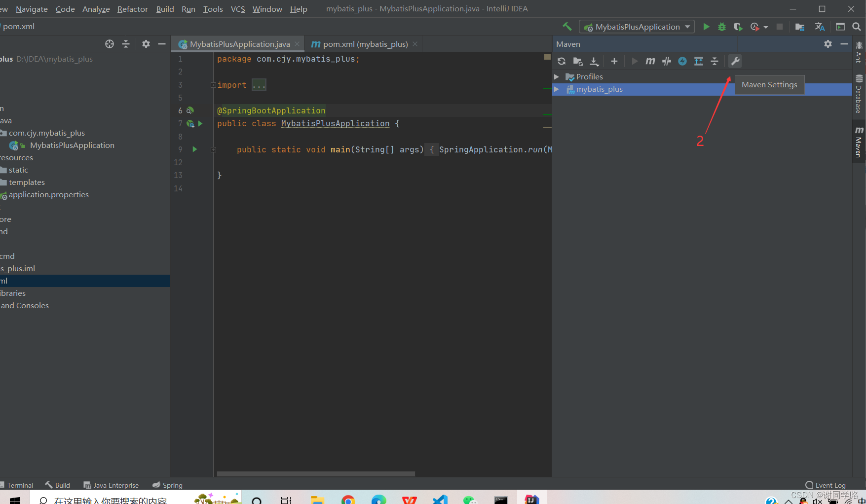Click the horizontal scrollbar in the editor
The image size is (866, 504).
(x=316, y=473)
